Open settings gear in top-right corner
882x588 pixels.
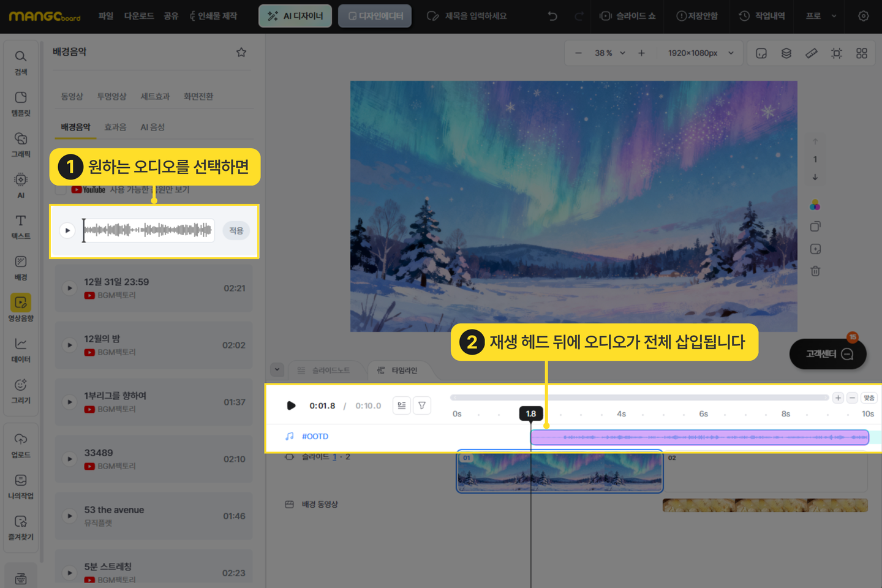coord(863,16)
